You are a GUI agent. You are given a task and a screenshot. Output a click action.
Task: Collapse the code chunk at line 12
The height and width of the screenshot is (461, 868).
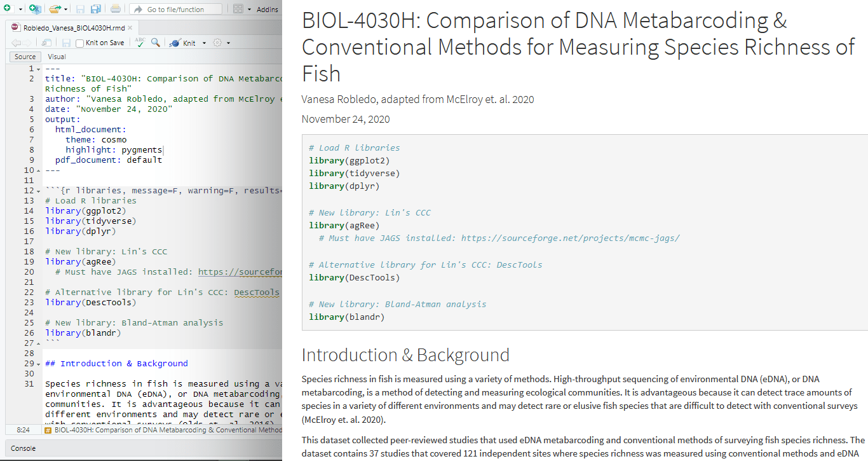[x=37, y=190]
